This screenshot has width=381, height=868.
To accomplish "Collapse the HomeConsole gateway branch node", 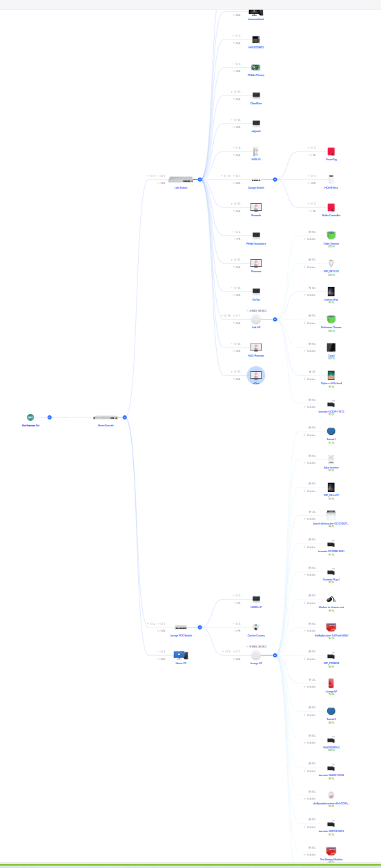I will pyautogui.click(x=125, y=417).
